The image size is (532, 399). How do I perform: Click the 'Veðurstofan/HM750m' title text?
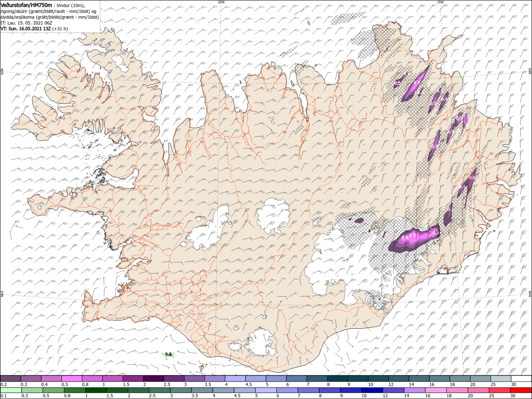point(27,5)
